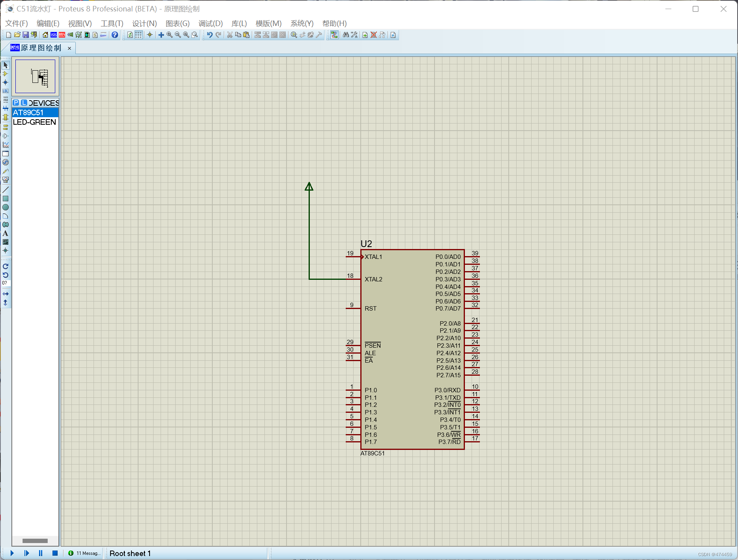Click the Search and Tag binoculars icon
This screenshot has height=560, width=738.
click(346, 35)
